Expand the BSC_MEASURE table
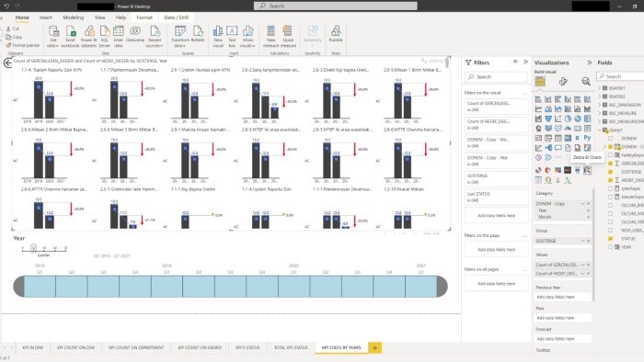Viewport: 644px width, 362px height. point(600,113)
